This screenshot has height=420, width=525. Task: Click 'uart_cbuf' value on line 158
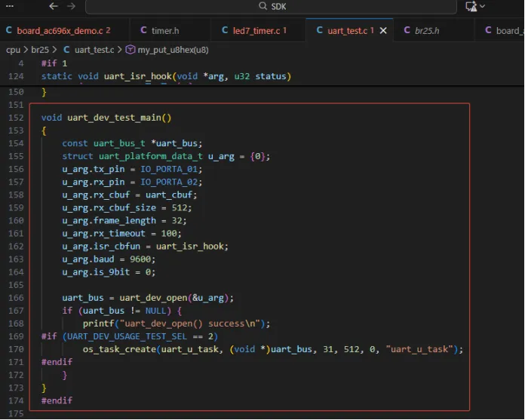coord(168,195)
